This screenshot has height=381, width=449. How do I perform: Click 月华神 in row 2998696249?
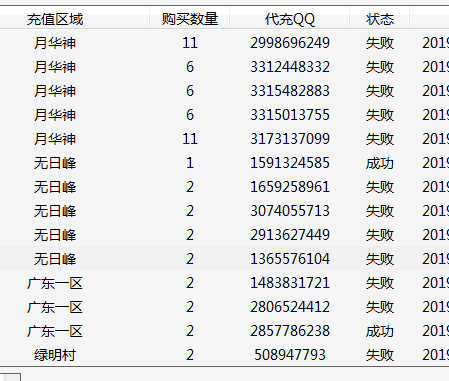pyautogui.click(x=55, y=43)
